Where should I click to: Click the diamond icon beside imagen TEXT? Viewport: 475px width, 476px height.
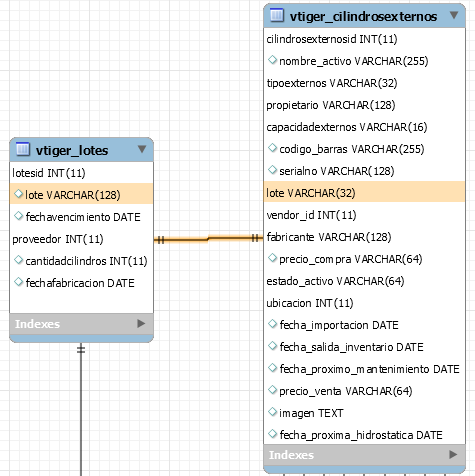272,412
